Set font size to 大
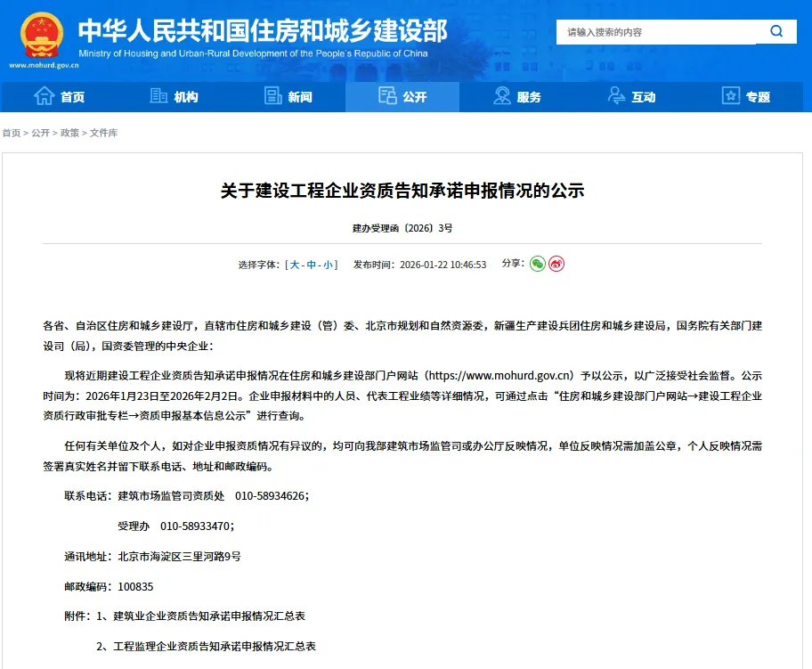The width and height of the screenshot is (812, 669). [294, 265]
